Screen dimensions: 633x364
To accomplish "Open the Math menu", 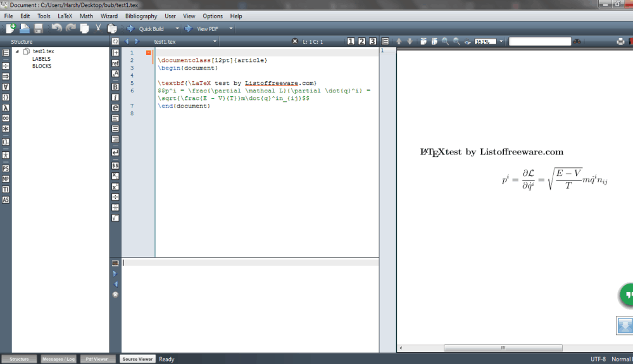I will pyautogui.click(x=86, y=16).
